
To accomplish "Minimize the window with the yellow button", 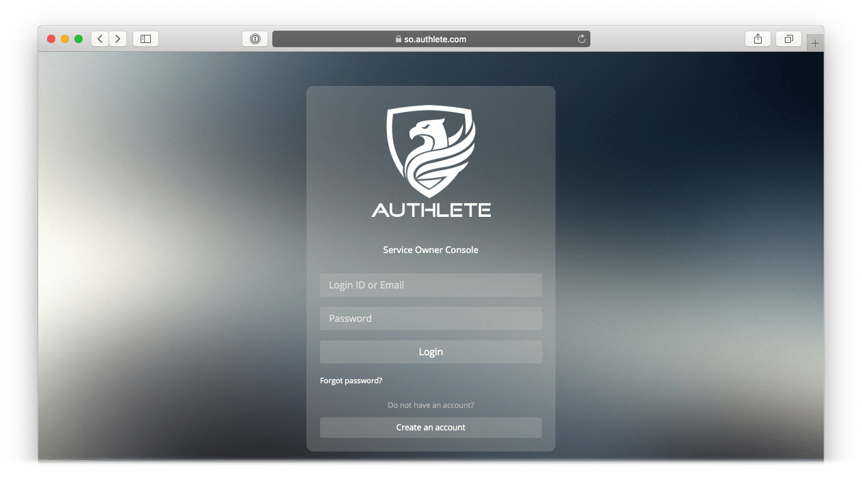I will tap(65, 39).
